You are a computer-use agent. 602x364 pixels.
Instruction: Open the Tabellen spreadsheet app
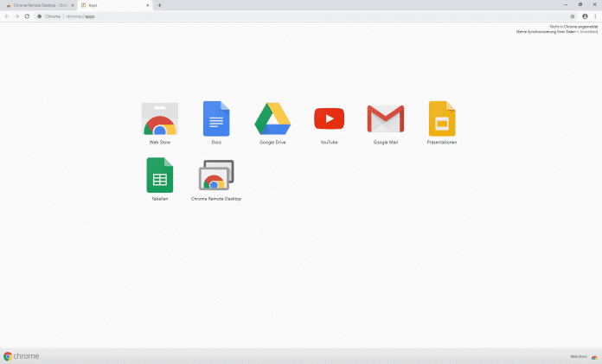pos(160,176)
